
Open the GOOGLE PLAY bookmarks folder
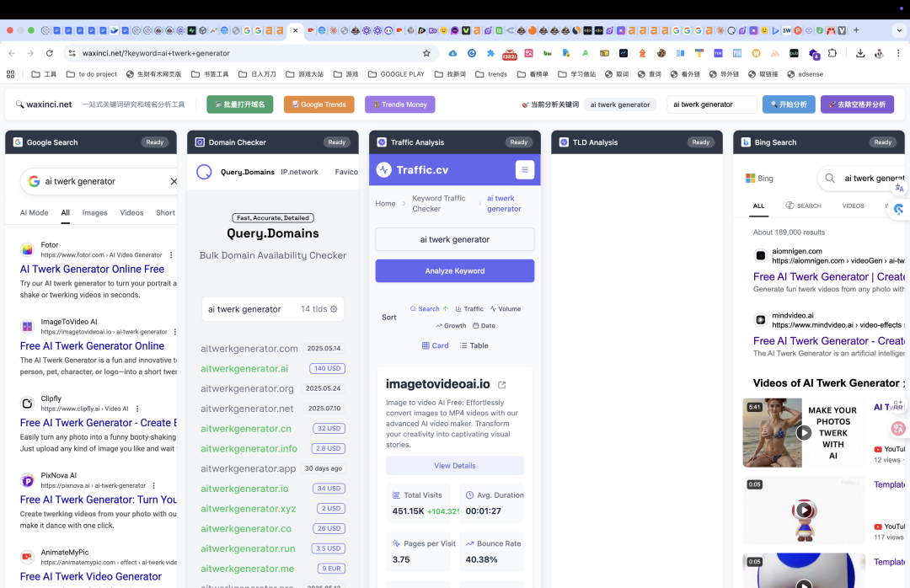pyautogui.click(x=396, y=74)
